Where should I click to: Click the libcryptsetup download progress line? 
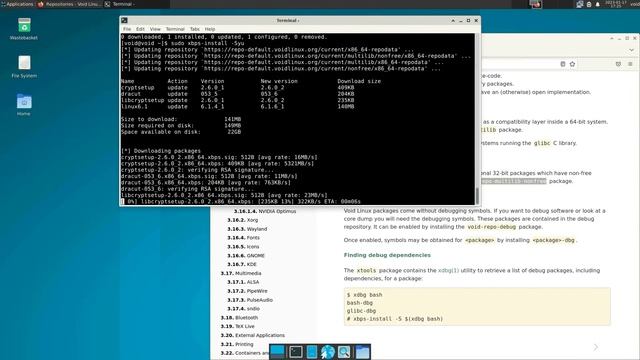click(241, 202)
